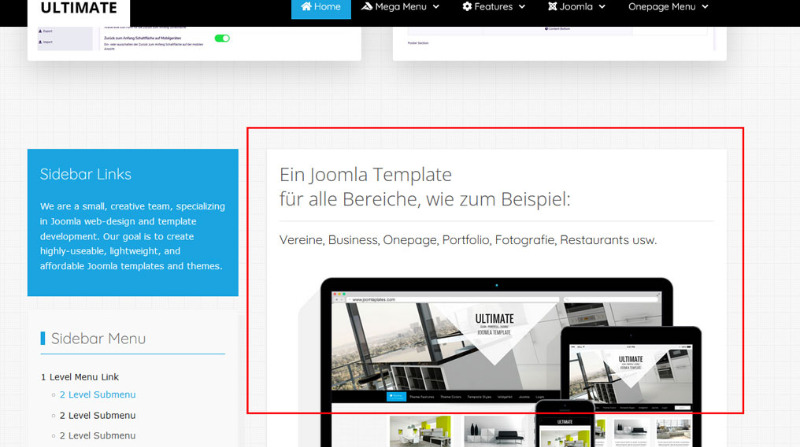Toggle the green switch in the settings card
This screenshot has width=800, height=447.
(222, 38)
